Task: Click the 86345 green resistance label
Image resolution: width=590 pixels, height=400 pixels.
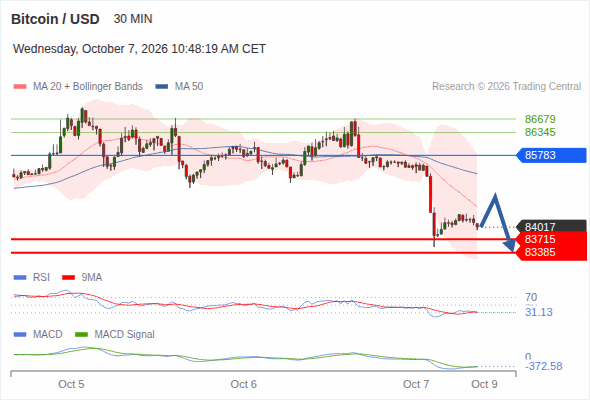Action: point(540,132)
